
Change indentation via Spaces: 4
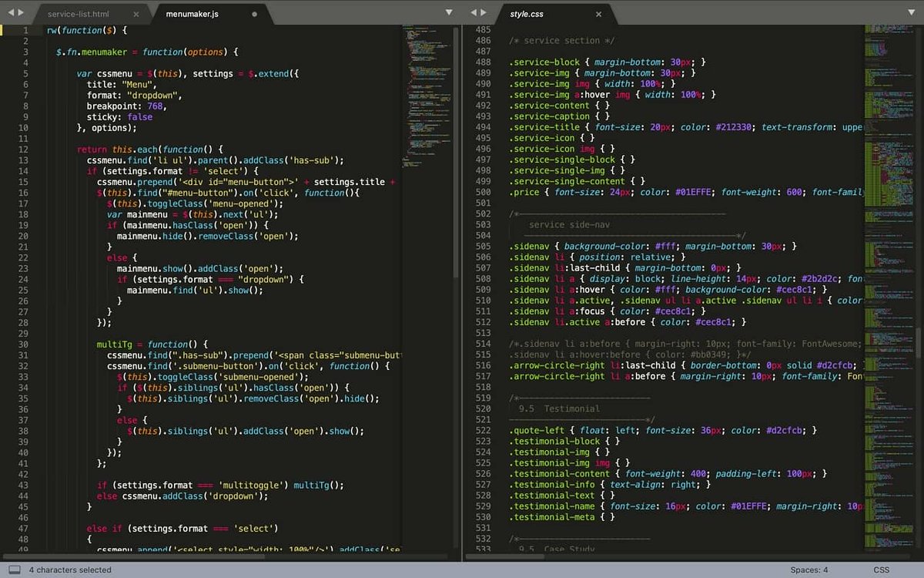pyautogui.click(x=809, y=570)
